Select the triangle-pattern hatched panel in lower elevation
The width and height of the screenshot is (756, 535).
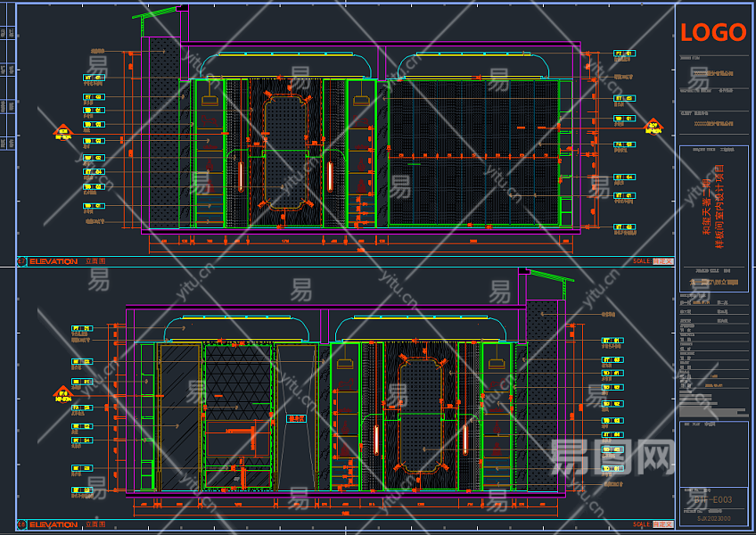[238, 382]
